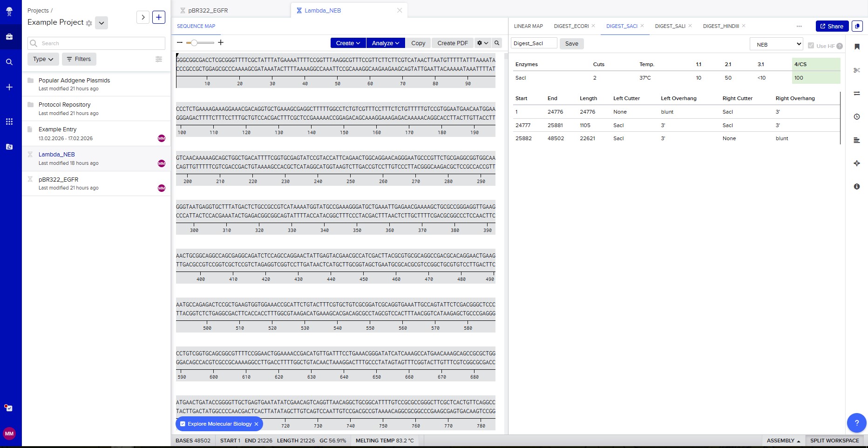
Task: Open the Create dropdown menu
Action: click(x=348, y=43)
